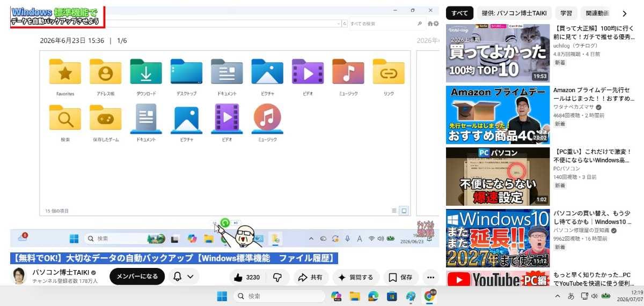Click the video title 【無料でOK!】大切なデータ
644x306 pixels.
pyautogui.click(x=174, y=258)
